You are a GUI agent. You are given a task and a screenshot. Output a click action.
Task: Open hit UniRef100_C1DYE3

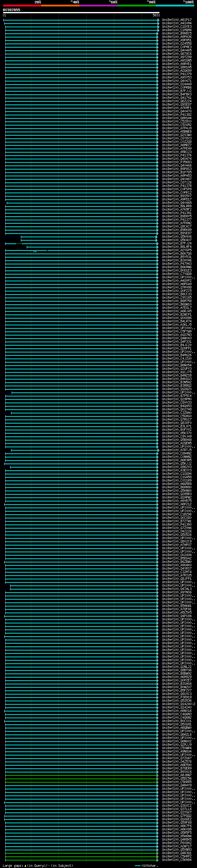176,26
